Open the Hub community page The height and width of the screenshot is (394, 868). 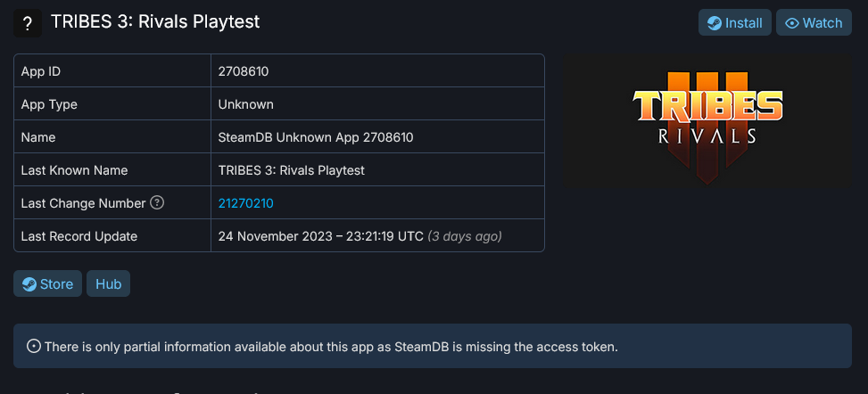(108, 284)
